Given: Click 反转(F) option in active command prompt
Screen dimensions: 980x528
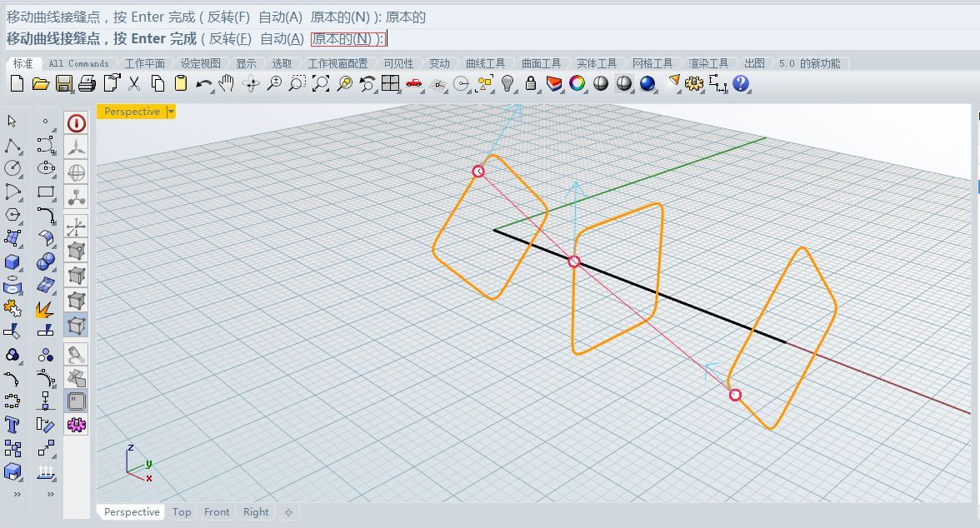Looking at the screenshot, I should 229,39.
